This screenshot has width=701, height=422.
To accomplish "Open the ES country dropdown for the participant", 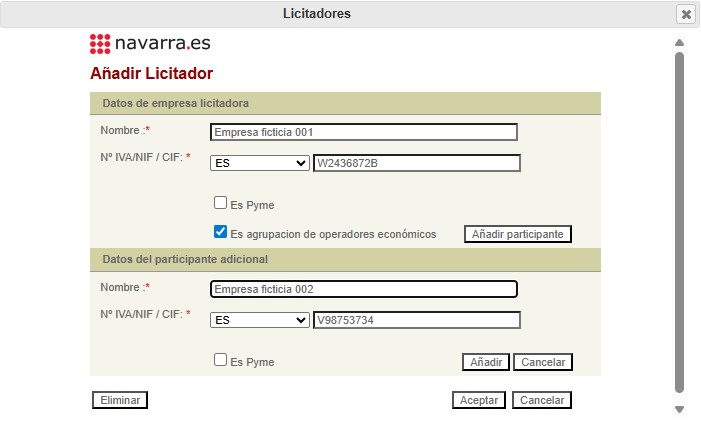I will [260, 320].
